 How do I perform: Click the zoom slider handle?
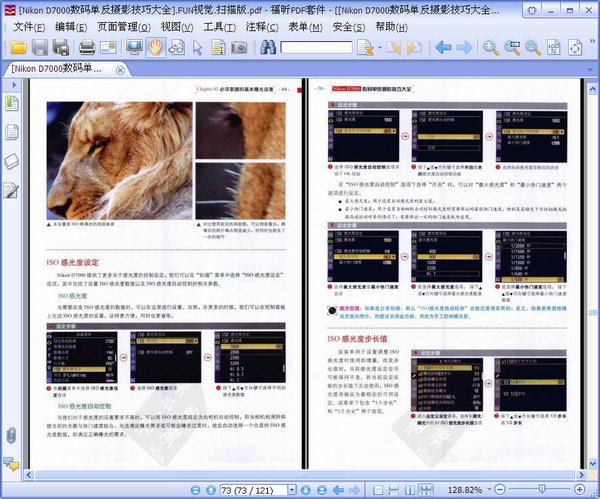click(x=542, y=489)
